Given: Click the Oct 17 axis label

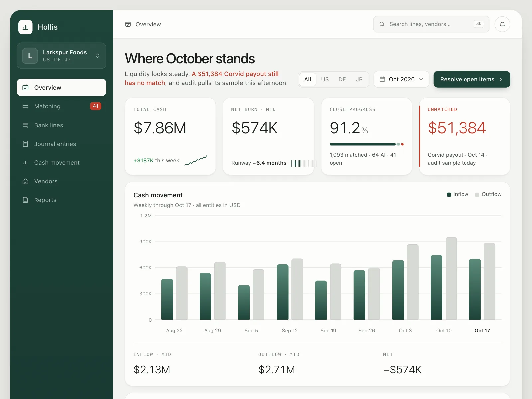Looking at the screenshot, I should 482,331.
